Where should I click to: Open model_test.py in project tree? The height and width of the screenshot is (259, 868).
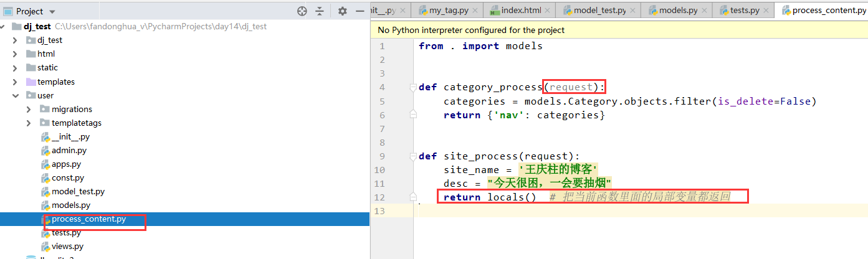click(78, 191)
